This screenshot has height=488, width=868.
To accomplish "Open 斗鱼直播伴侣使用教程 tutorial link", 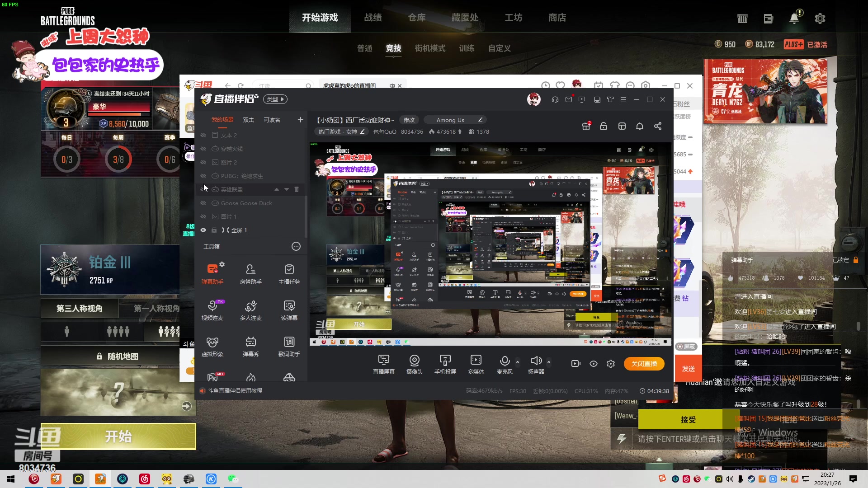I will (x=235, y=390).
